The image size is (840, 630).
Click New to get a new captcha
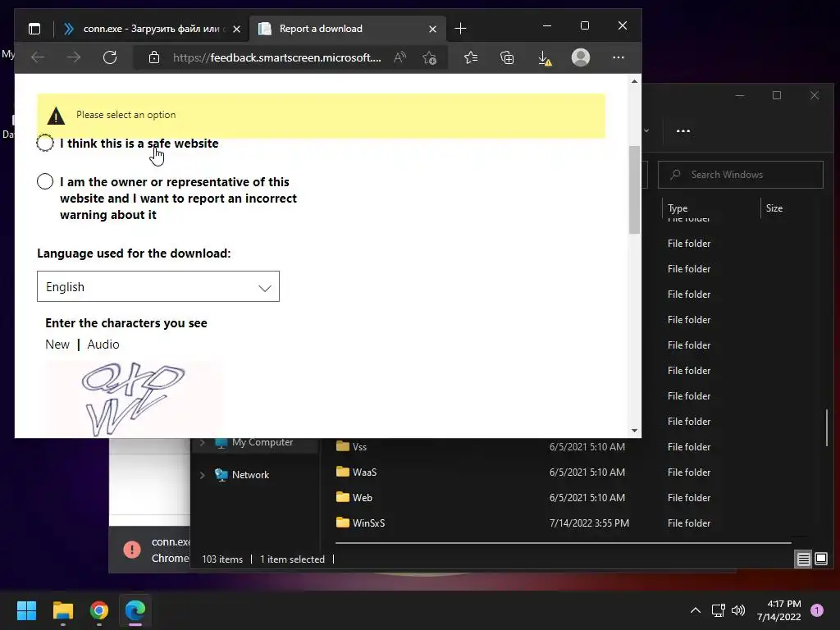coord(57,345)
